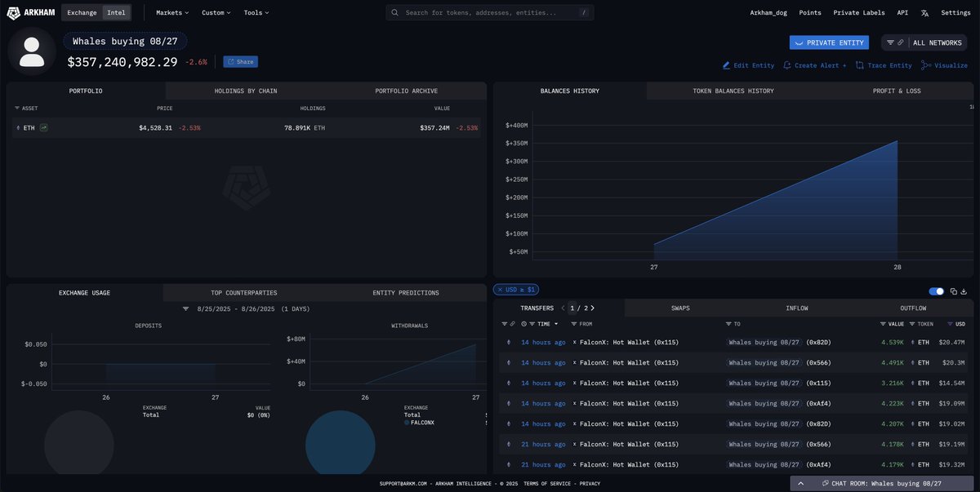Click the From column filter icon
The width and height of the screenshot is (980, 492).
[575, 324]
